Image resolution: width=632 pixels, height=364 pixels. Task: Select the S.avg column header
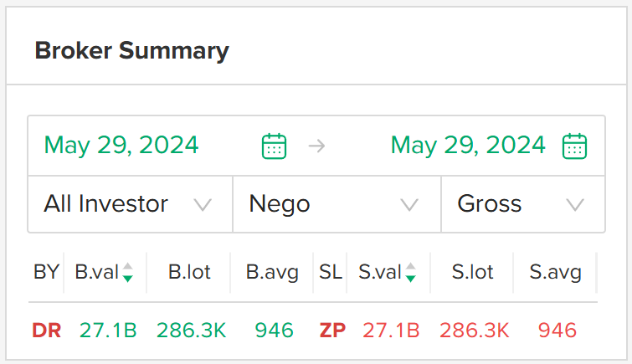point(556,273)
